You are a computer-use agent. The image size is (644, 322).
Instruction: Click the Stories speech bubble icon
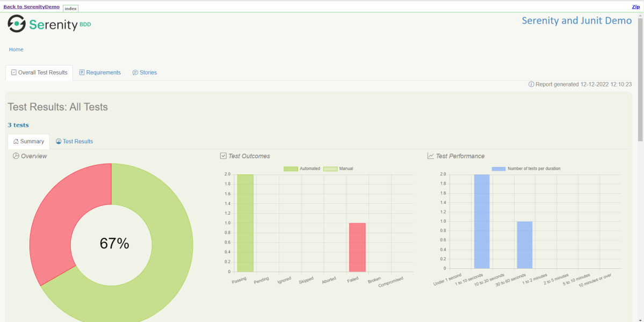point(135,72)
